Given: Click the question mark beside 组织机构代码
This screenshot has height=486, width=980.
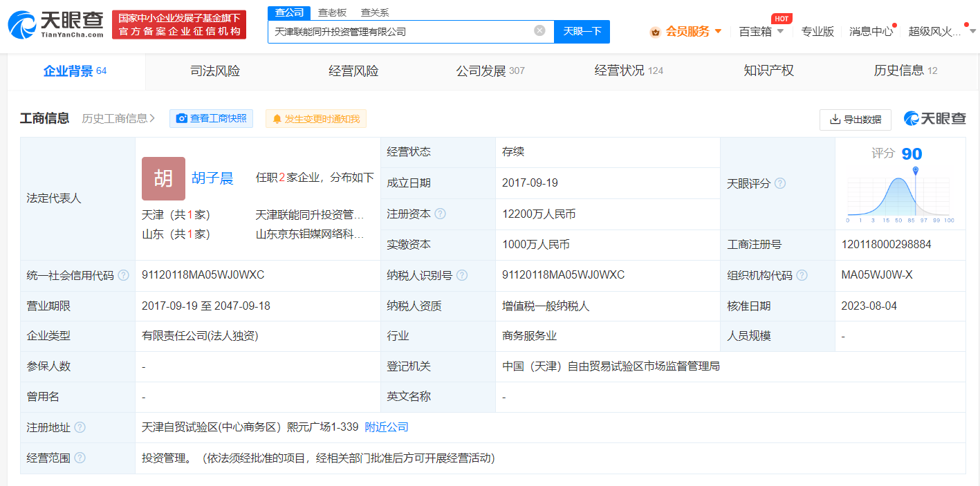Looking at the screenshot, I should (802, 274).
